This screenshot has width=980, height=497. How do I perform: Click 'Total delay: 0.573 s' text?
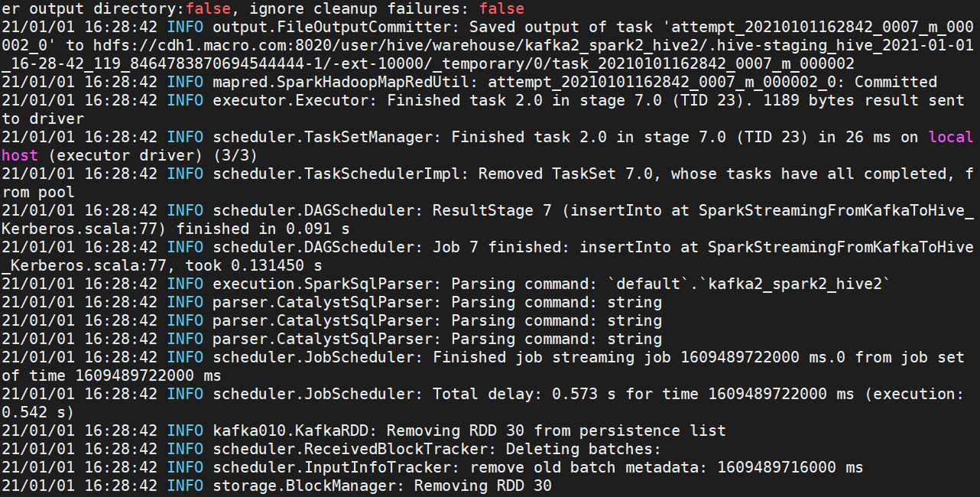[525, 394]
